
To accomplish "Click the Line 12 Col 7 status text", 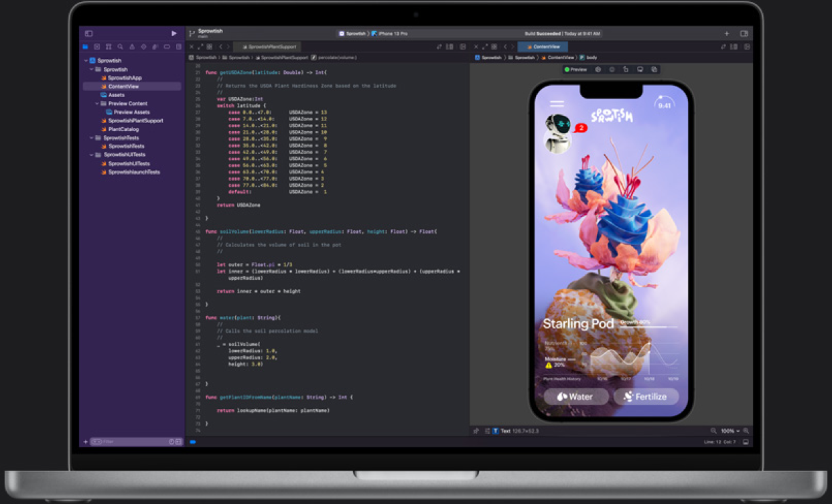I will point(720,442).
